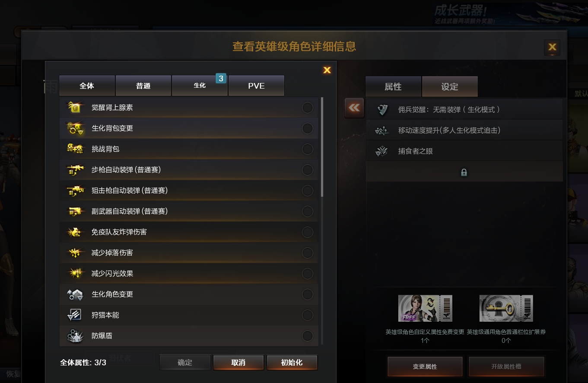Screen dimensions: 588x383
Task: Click the locked attribute slot padlock
Action: 464,172
